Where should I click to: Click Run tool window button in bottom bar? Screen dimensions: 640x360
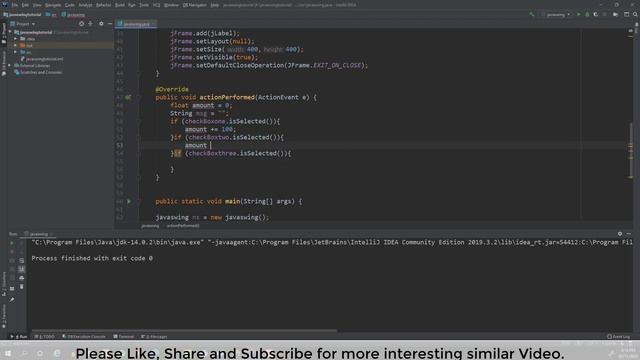click(x=18, y=337)
